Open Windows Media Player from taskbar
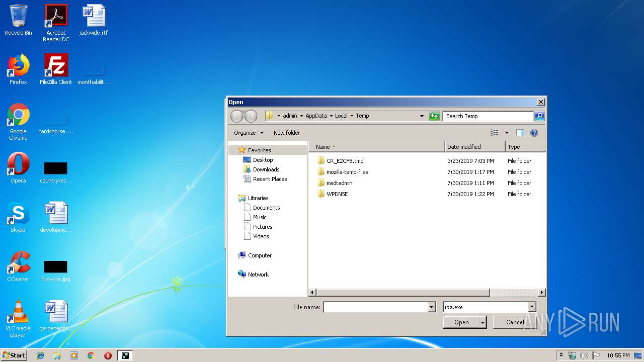 coord(74,355)
